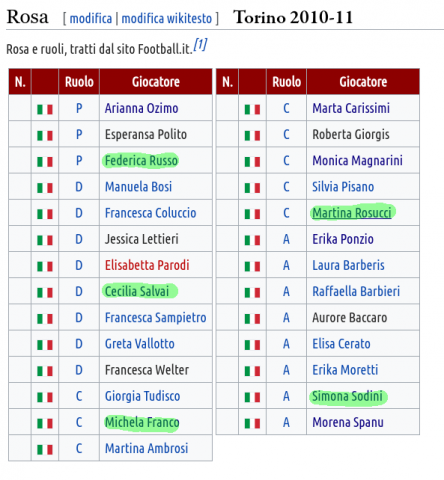444x480 pixels.
Task: Click role 'A' beside Erika Ponzio
Action: coord(286,239)
